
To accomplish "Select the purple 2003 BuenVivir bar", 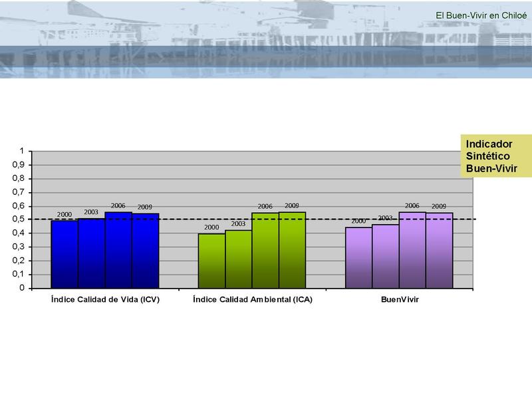I will [x=385, y=256].
